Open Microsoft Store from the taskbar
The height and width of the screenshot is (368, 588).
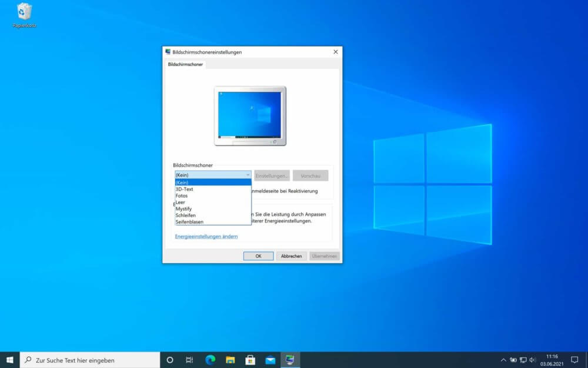coord(250,360)
